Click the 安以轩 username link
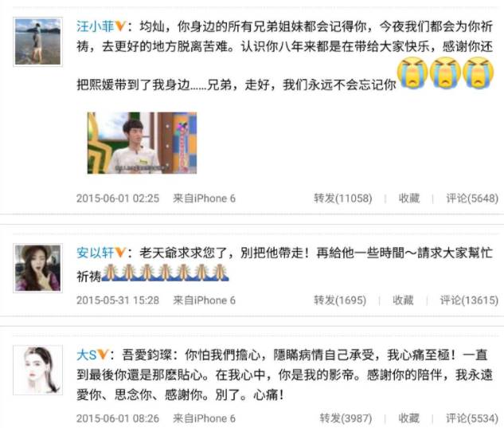Screen dimensions: 504x428 tap(95, 253)
